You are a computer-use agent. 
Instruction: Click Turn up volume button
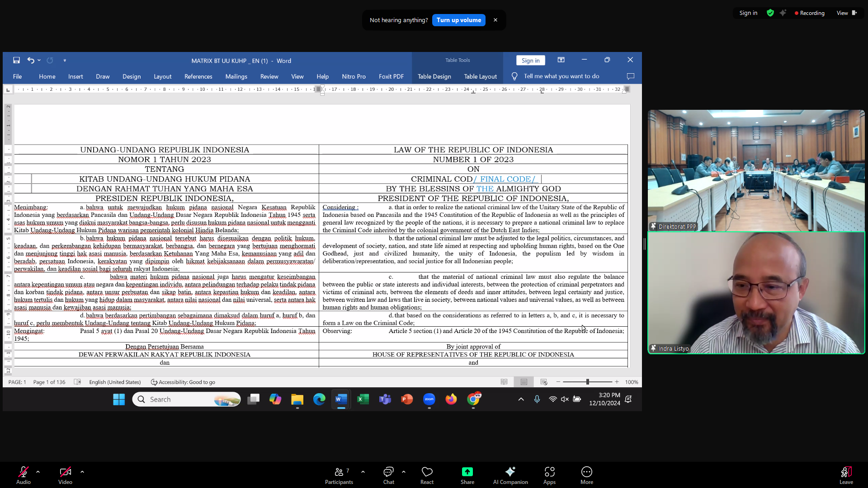pyautogui.click(x=458, y=20)
